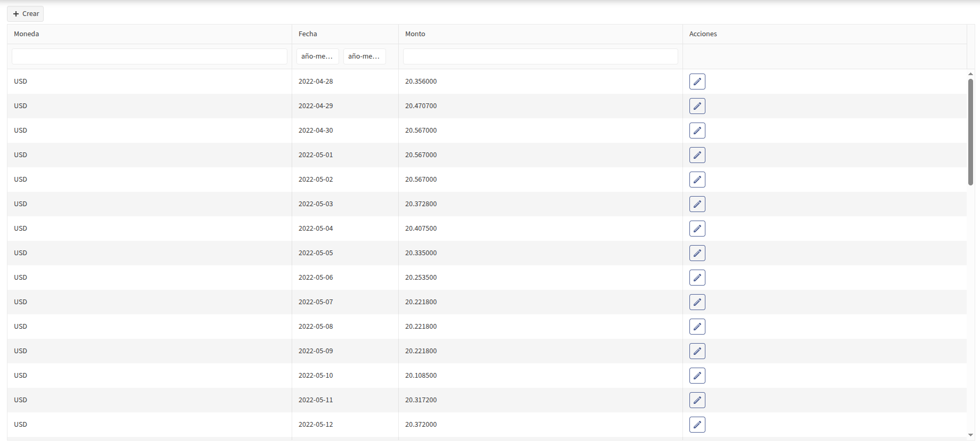Screen dimensions: 980x447
Task: Click the table's vertical scrollbar thumb
Action: (971, 132)
